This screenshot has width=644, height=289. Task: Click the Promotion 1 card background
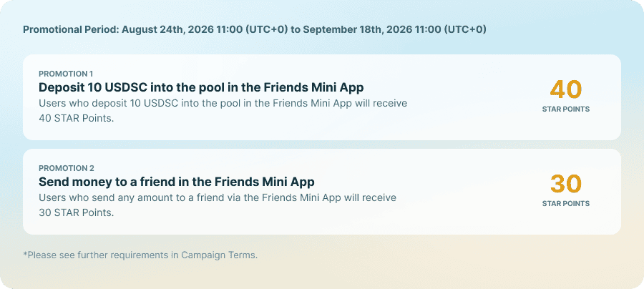click(x=321, y=97)
